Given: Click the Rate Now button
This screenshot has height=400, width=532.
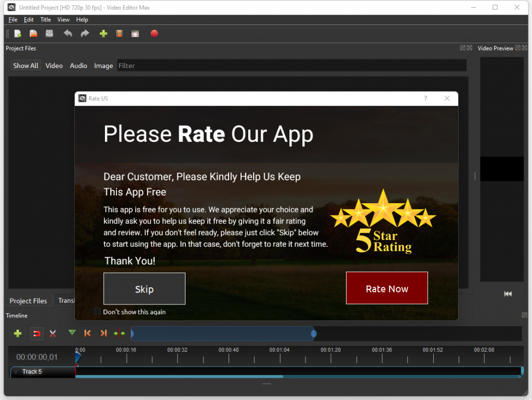Looking at the screenshot, I should [x=387, y=288].
